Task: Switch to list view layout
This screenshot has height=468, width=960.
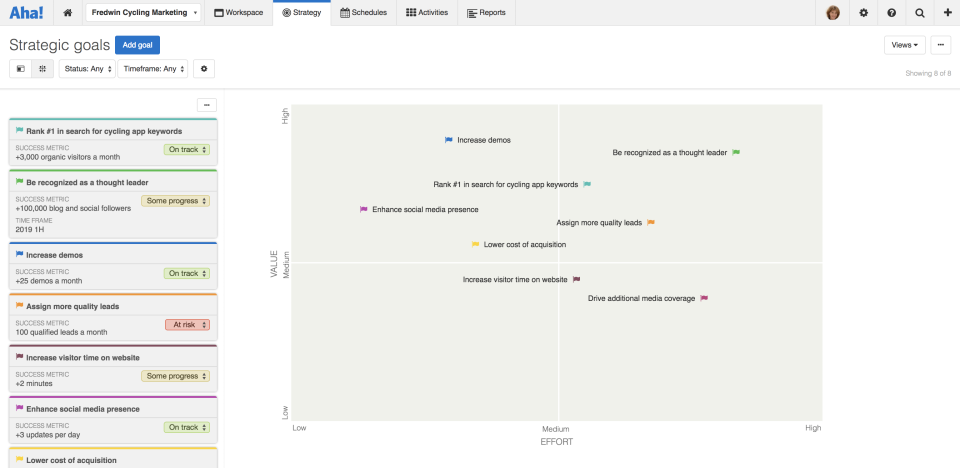Action: pyautogui.click(x=20, y=69)
